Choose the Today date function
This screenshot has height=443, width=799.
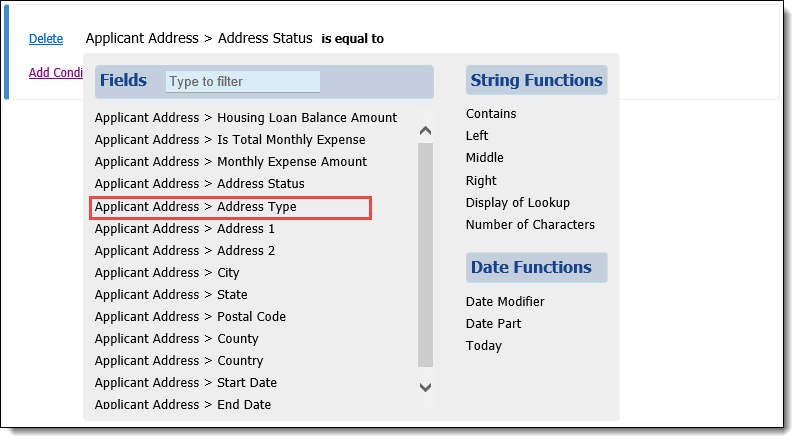[484, 346]
